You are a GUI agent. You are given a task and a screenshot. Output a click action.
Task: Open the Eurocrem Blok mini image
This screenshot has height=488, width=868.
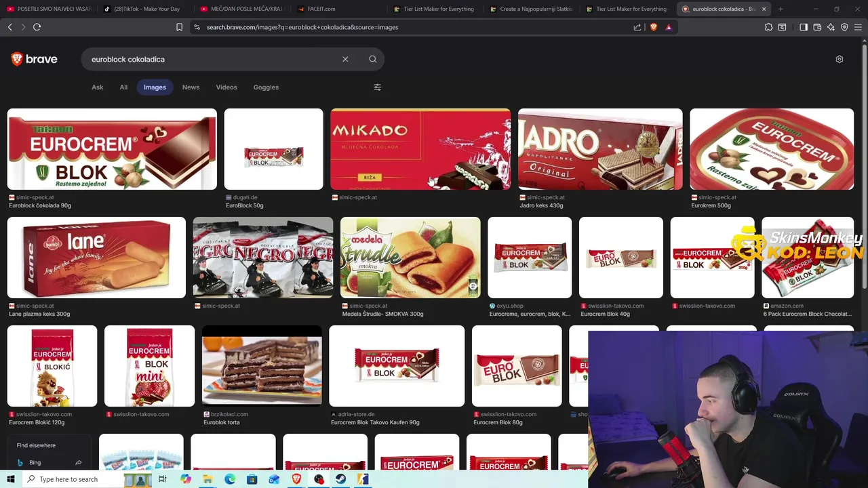click(x=149, y=366)
